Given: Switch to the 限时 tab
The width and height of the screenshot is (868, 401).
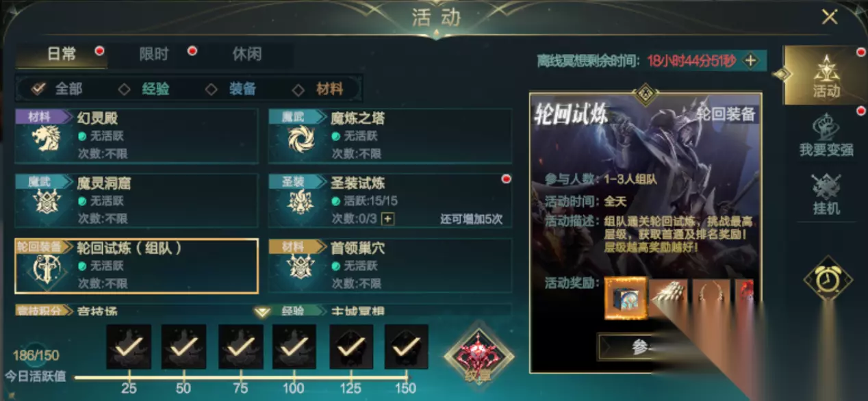Looking at the screenshot, I should pyautogui.click(x=153, y=54).
